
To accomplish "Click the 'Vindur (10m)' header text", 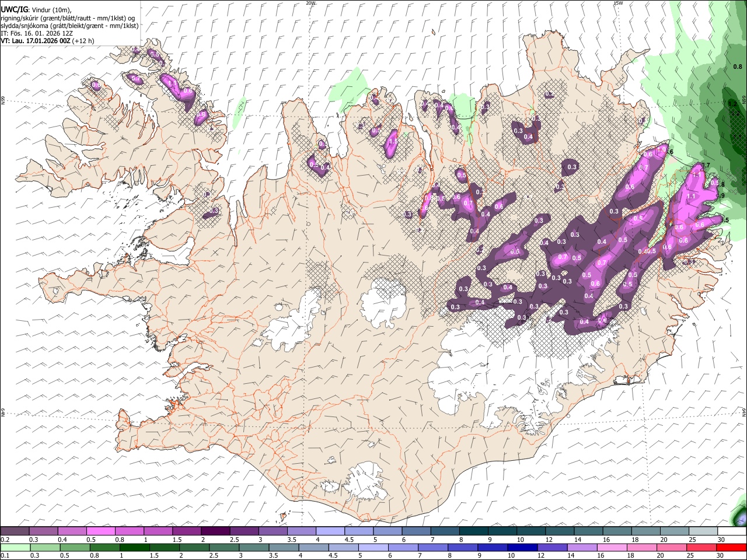I will click(x=51, y=9).
